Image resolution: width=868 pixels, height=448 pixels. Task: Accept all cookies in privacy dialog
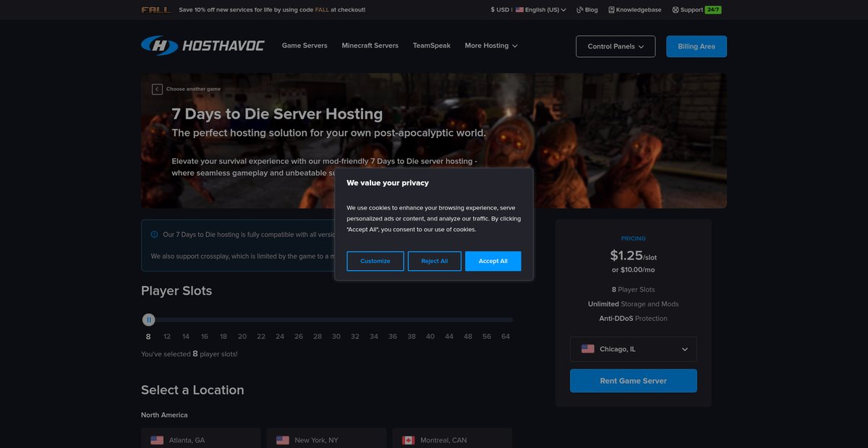[x=493, y=261]
